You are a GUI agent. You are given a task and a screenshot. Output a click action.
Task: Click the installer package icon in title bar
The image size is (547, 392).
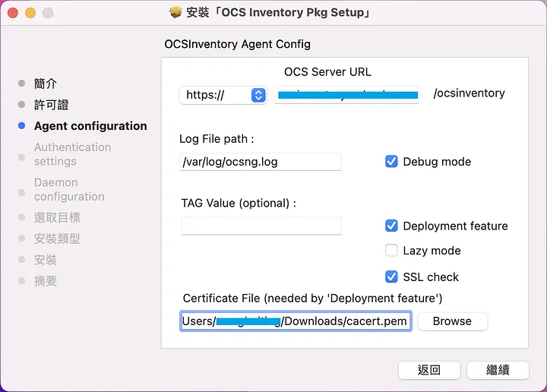coord(175,13)
